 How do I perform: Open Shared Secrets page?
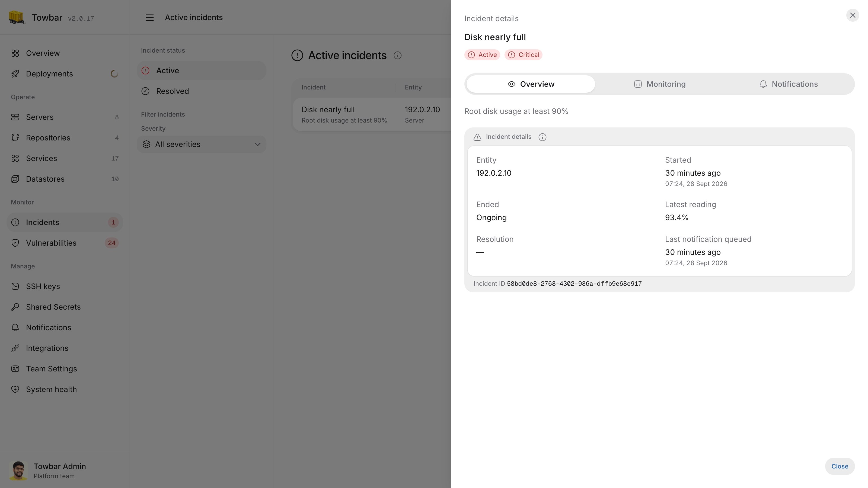point(65,307)
